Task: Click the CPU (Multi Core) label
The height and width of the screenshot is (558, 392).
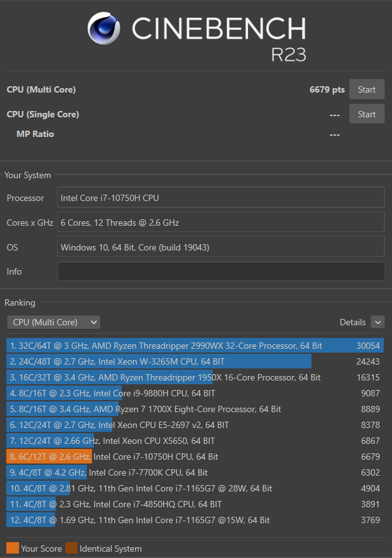Action: pos(41,89)
